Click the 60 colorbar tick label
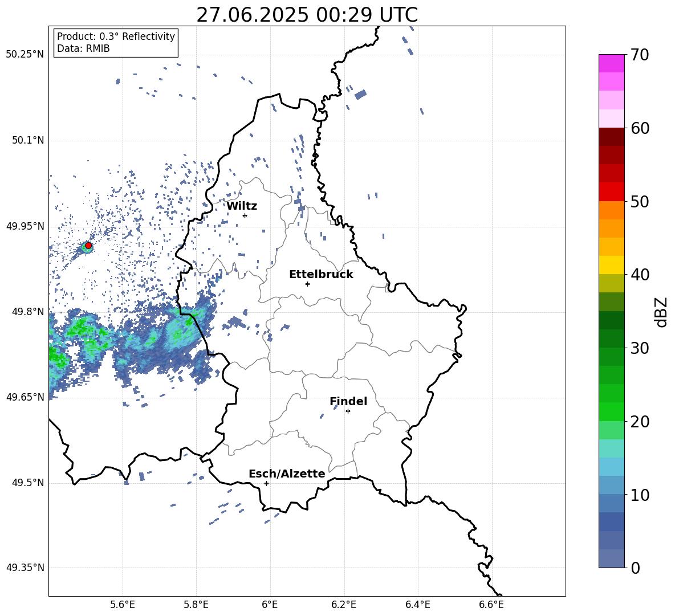The height and width of the screenshot is (616, 675). point(639,128)
